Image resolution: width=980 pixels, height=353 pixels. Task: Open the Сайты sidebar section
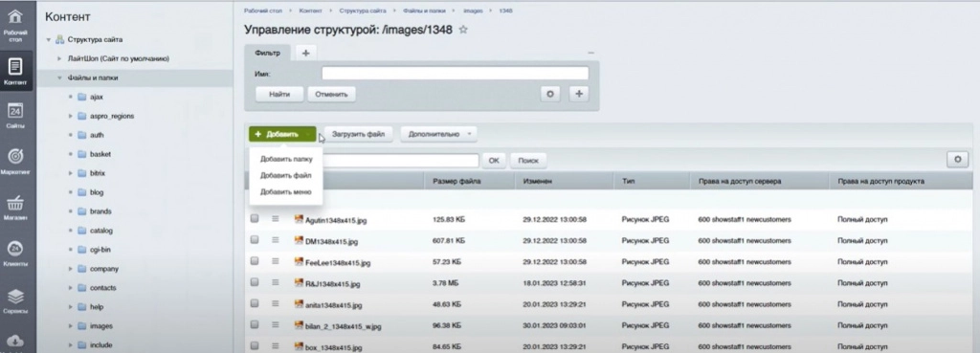[x=15, y=116]
